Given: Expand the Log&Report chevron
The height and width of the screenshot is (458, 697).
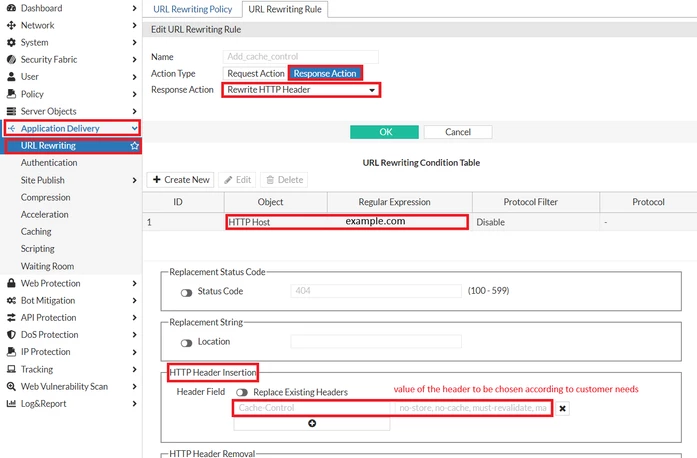Looking at the screenshot, I should coord(134,403).
